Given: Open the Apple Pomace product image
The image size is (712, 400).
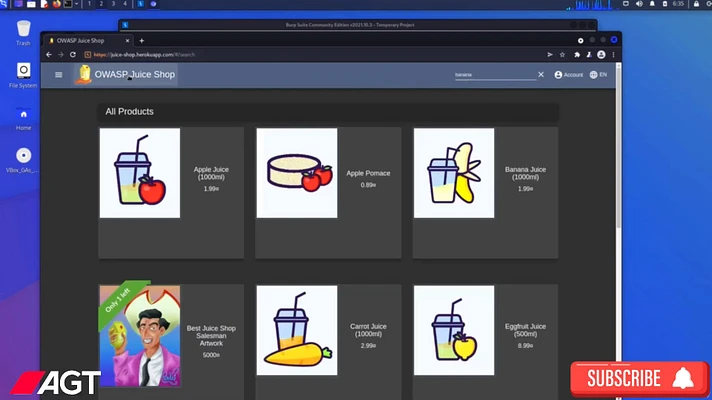Looking at the screenshot, I should (297, 173).
